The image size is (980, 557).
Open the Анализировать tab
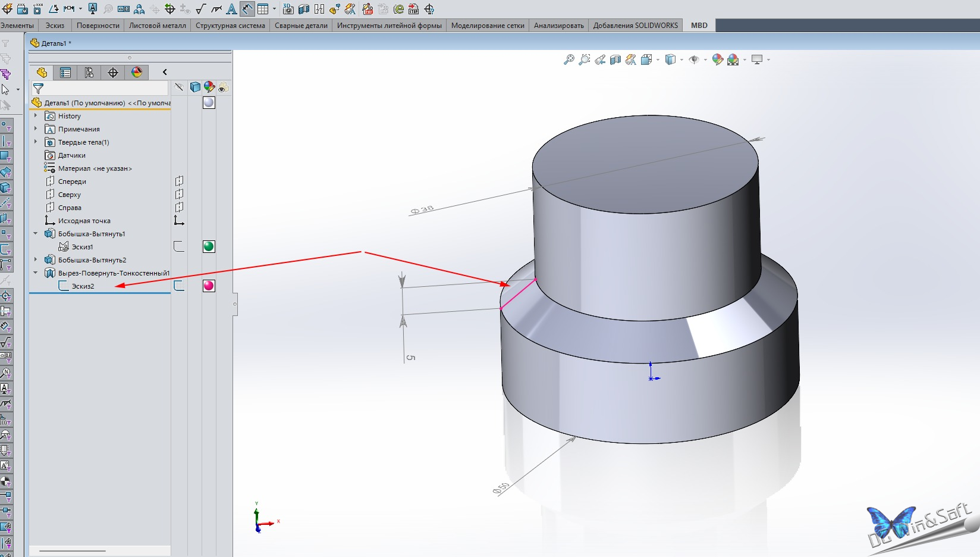(x=559, y=26)
